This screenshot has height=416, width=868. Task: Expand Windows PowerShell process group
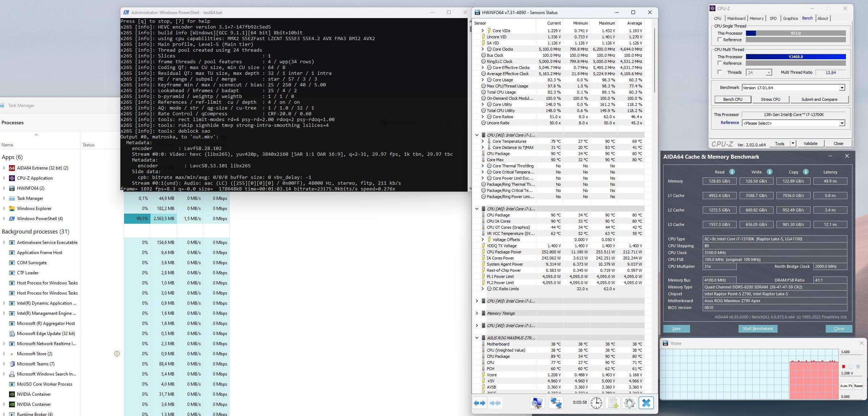(x=4, y=219)
